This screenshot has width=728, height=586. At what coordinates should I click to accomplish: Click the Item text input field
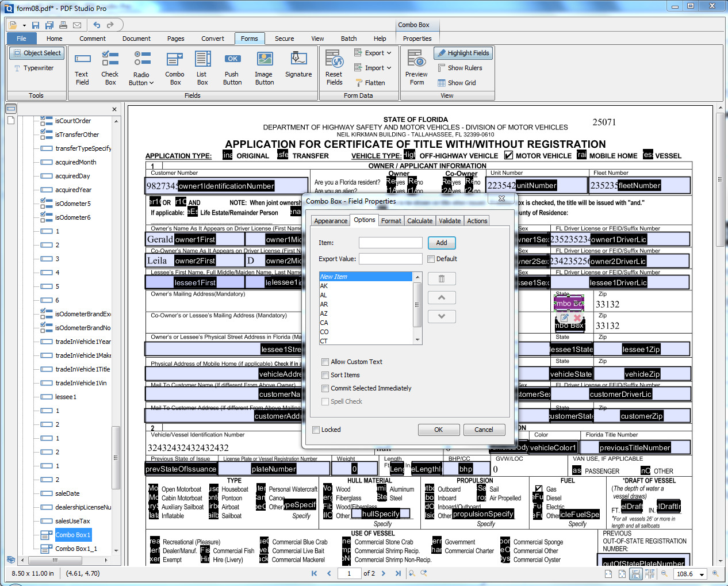pos(390,243)
